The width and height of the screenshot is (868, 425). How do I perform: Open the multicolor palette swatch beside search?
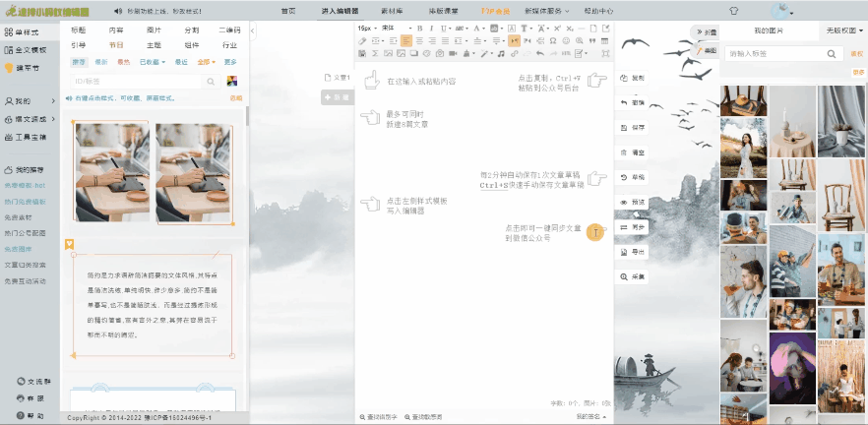232,82
